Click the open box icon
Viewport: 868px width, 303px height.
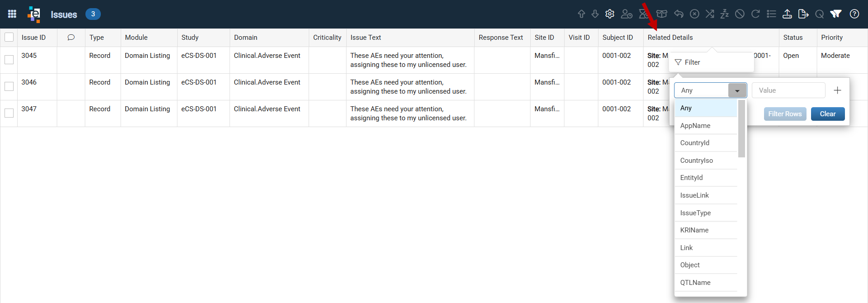coord(662,14)
